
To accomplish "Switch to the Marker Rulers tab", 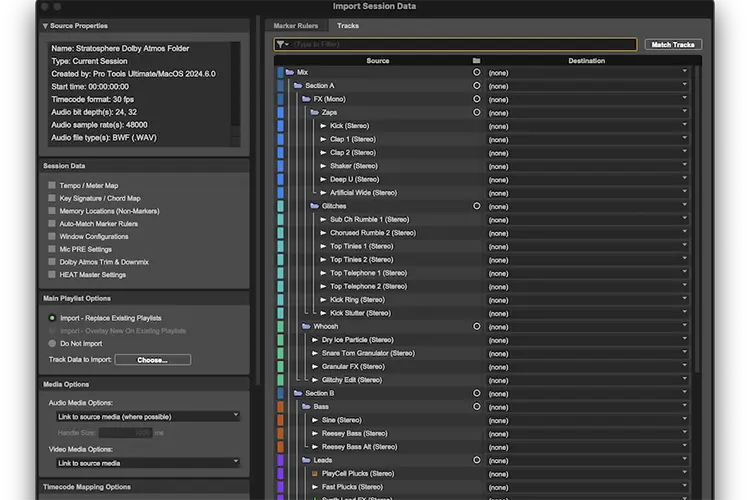I will (296, 26).
